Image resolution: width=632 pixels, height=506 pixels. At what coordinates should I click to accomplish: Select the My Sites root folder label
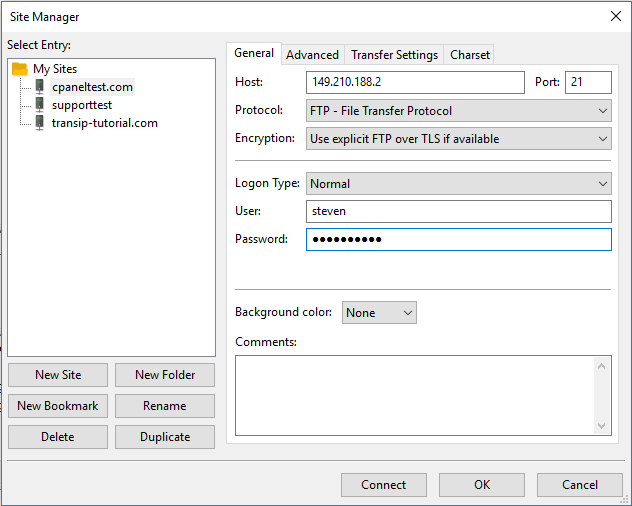[x=55, y=69]
